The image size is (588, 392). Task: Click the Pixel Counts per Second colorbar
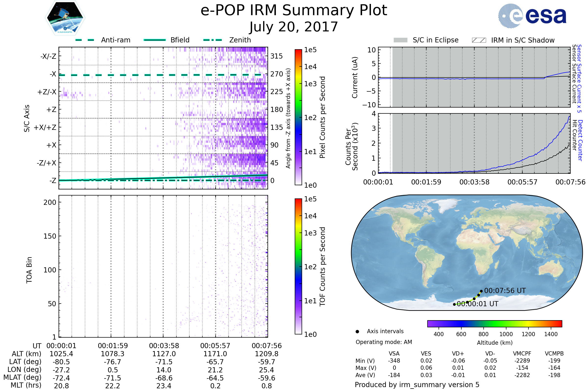(298, 117)
